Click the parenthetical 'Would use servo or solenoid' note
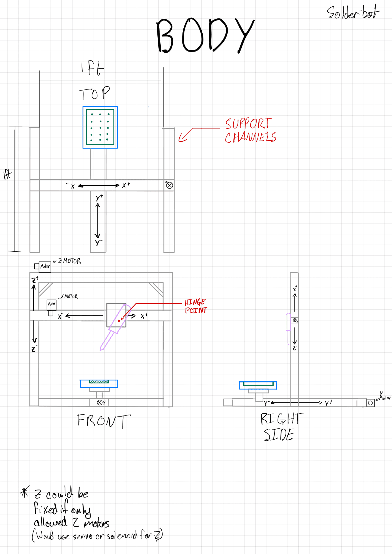Image resolution: width=392 pixels, height=554 pixels. [x=97, y=535]
